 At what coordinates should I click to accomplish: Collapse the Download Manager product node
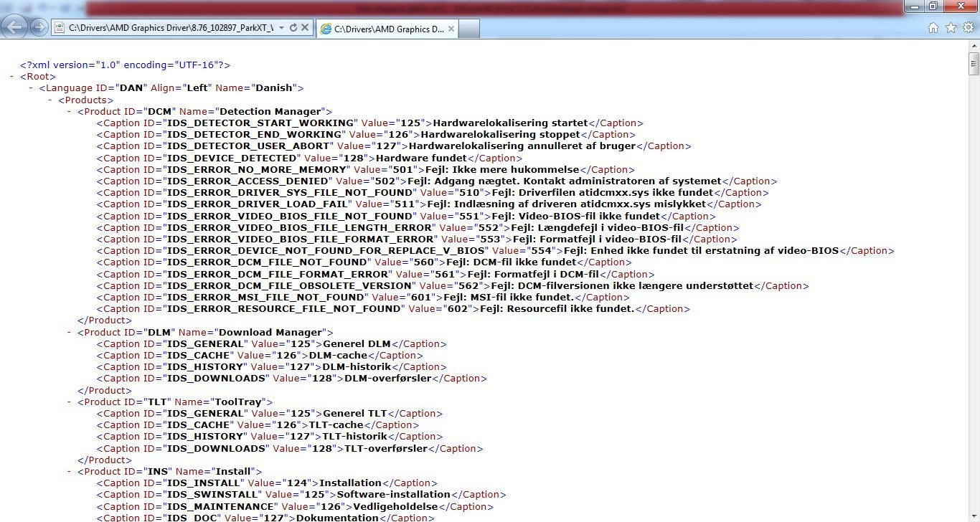[70, 332]
